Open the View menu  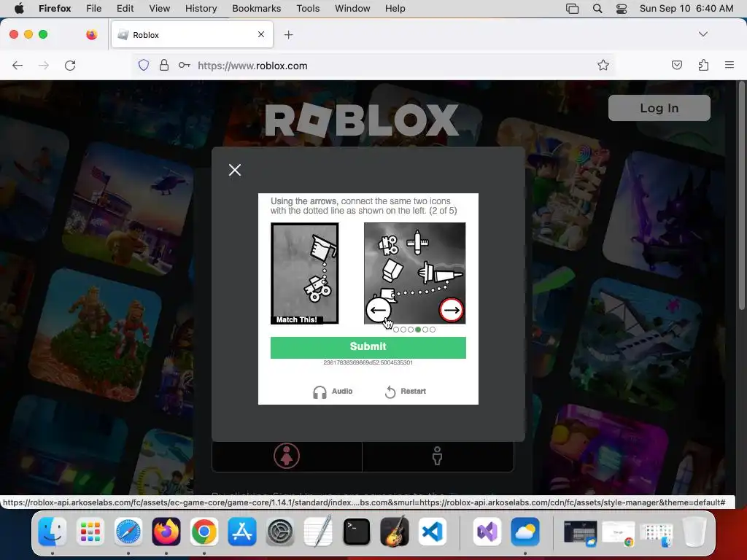160,8
